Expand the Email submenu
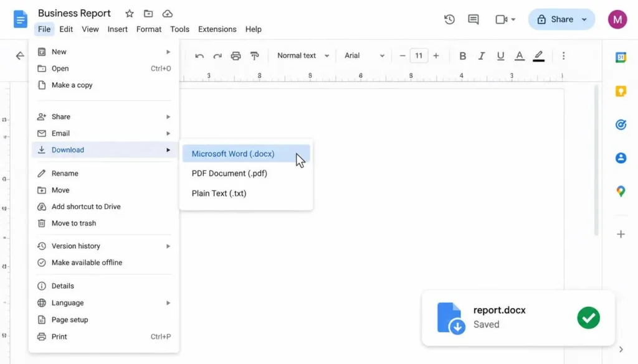 (168, 134)
